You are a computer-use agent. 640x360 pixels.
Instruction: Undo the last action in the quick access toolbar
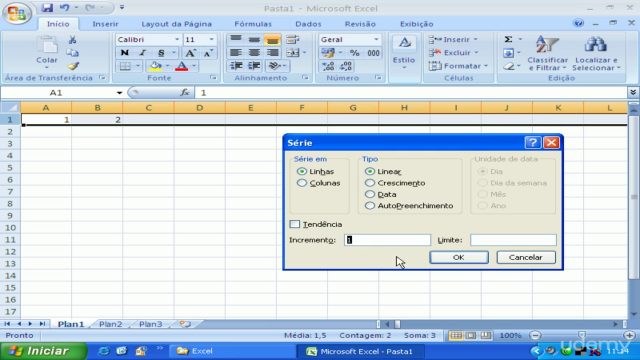pyautogui.click(x=64, y=7)
